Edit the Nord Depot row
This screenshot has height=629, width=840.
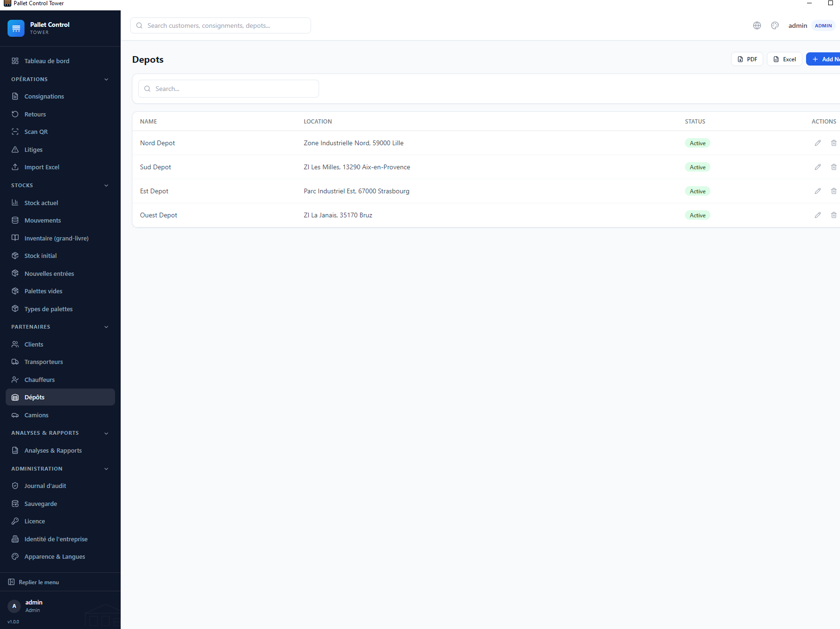[818, 143]
